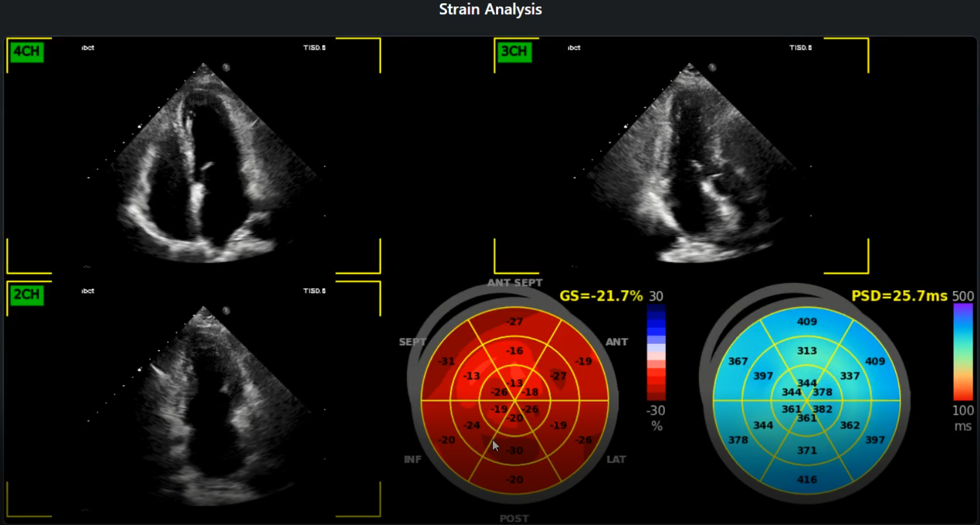Select the -16 mid anteroseptal strain segment
Image resolution: width=980 pixels, height=525 pixels.
pos(515,350)
